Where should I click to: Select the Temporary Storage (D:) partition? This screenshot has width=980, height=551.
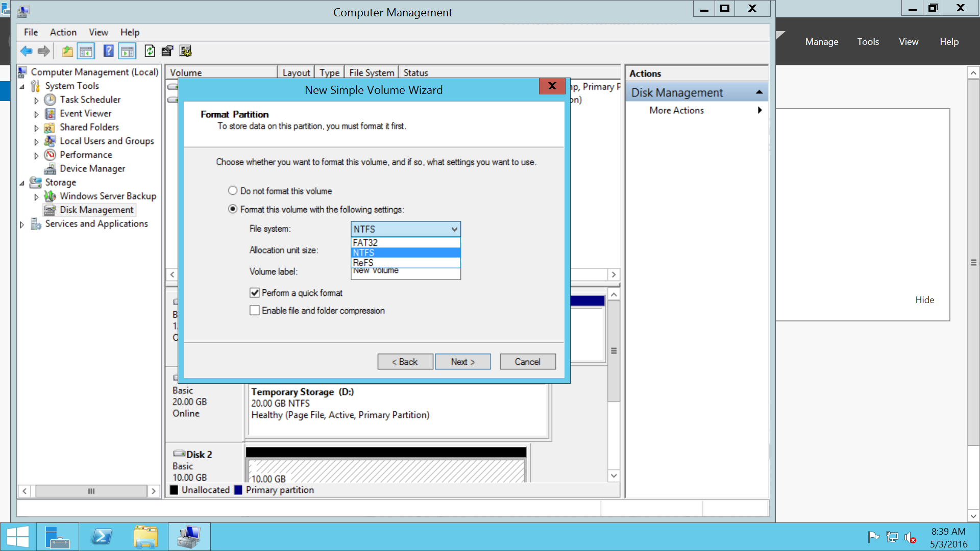point(399,411)
